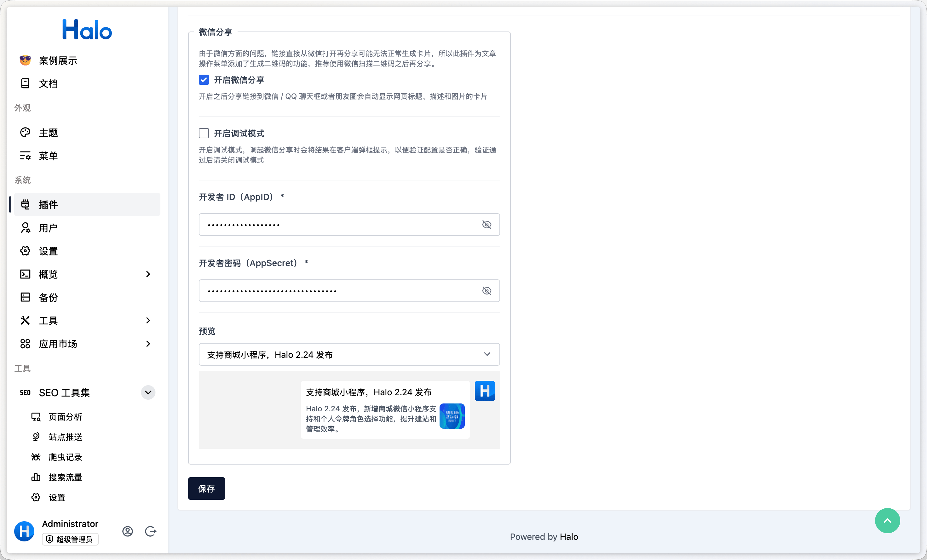Expand the 概览 chevron
This screenshot has width=927, height=560.
148,274
